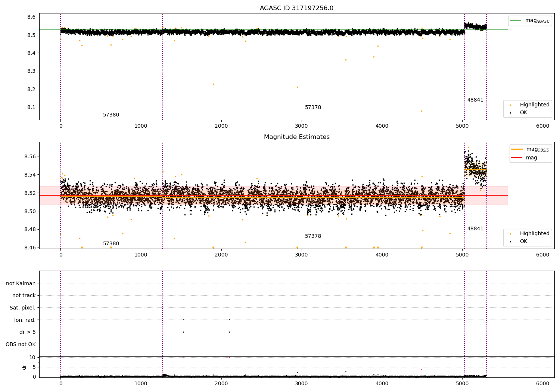Click the 'OBS not OK' row label
The image size is (560, 392).
pyautogui.click(x=21, y=345)
